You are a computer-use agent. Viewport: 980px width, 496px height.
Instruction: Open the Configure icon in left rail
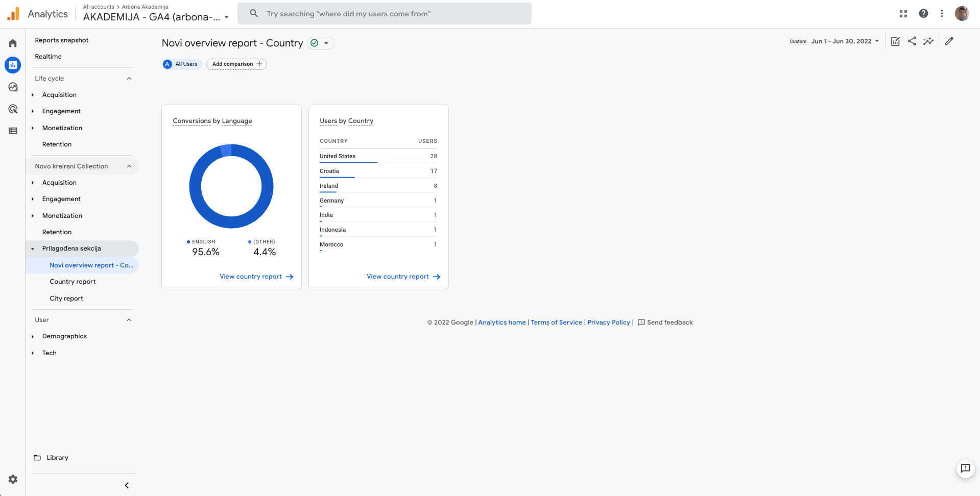tap(13, 131)
